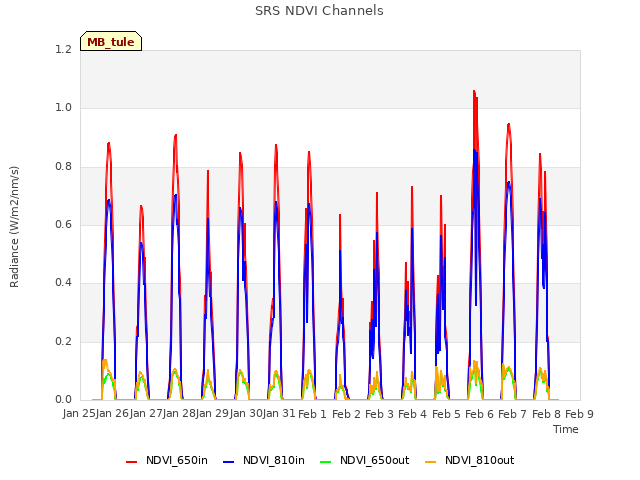Click the blue NDVI_810in legend swatch
This screenshot has height=480, width=640.
click(x=229, y=462)
